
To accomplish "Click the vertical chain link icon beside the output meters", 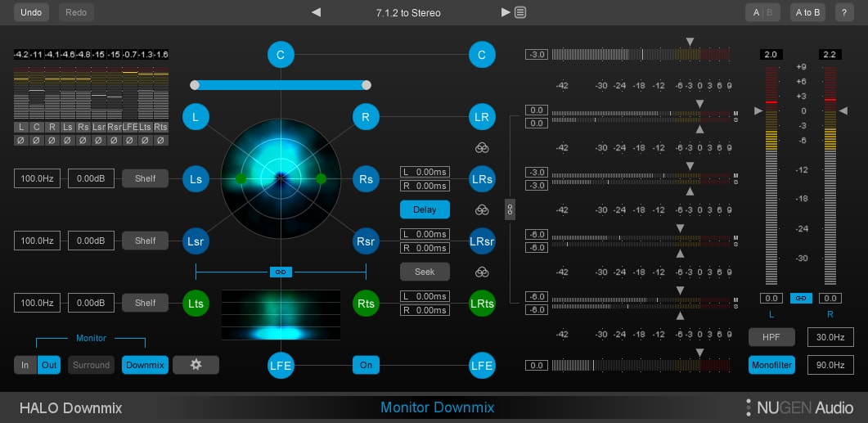I will click(510, 209).
